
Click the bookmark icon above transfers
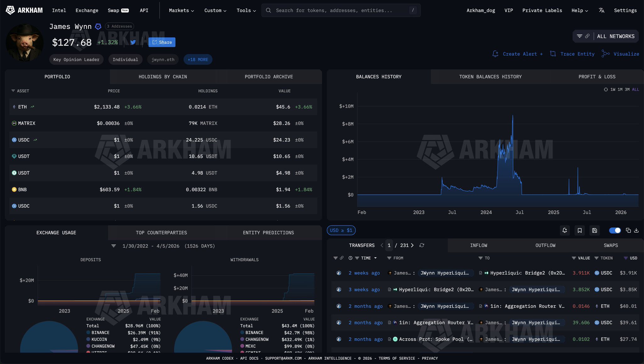pos(580,231)
